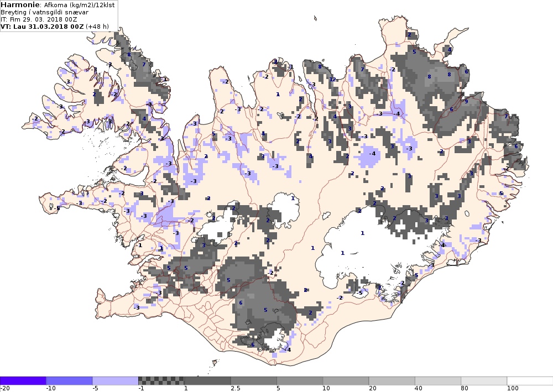Click the map value '12' in north Iceland
Screen dimensions: 553x392
tap(332, 79)
